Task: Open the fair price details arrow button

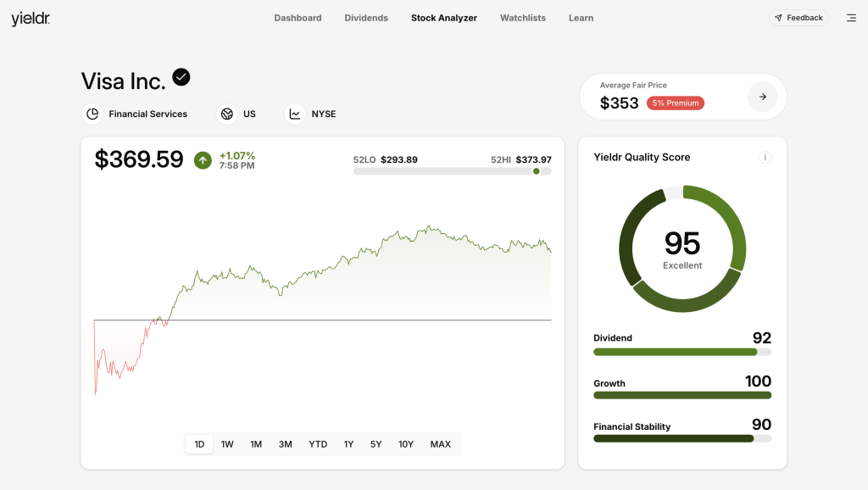Action: click(x=763, y=97)
